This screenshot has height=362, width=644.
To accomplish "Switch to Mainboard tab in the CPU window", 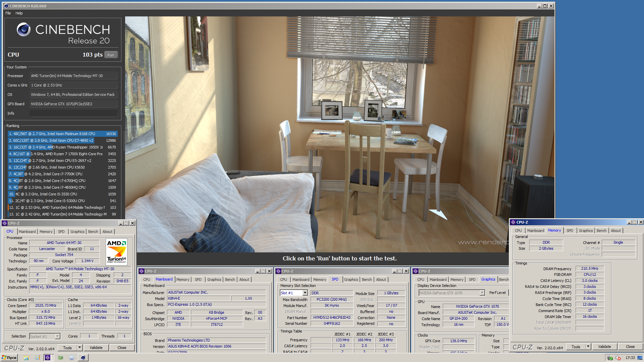I will pyautogui.click(x=27, y=232).
